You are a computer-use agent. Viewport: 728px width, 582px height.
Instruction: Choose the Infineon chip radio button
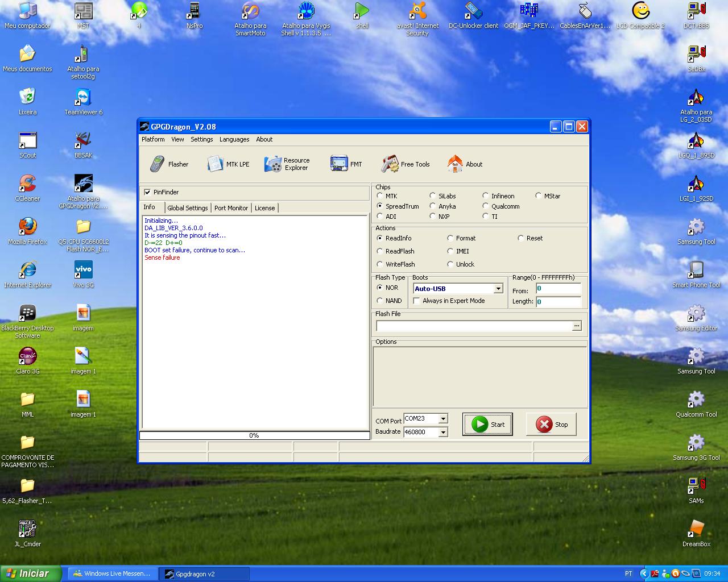point(485,196)
